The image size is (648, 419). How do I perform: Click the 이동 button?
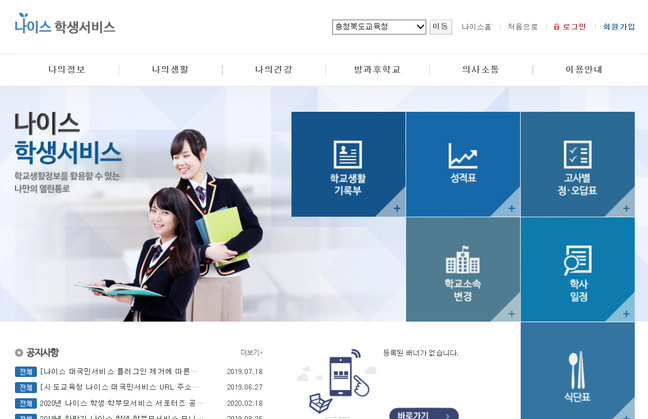441,27
